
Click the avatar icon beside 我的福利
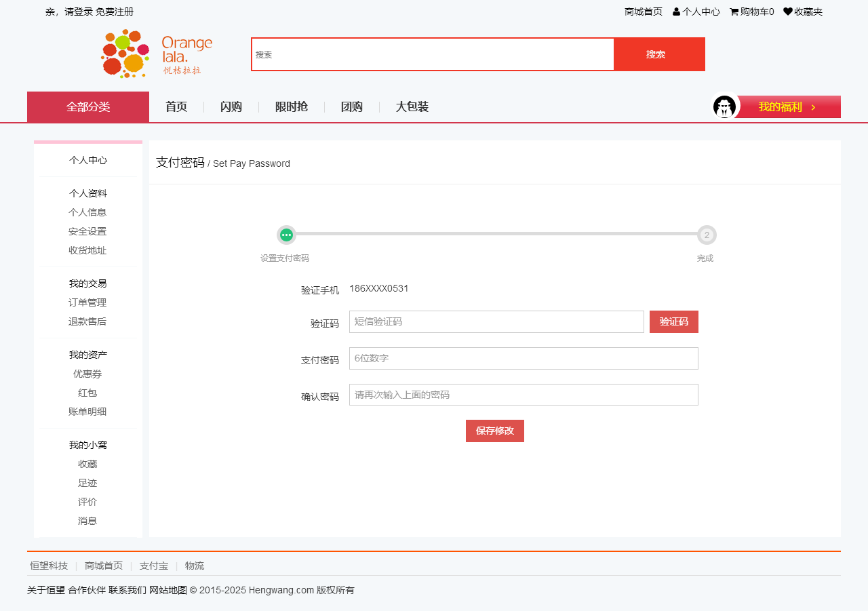pos(724,107)
